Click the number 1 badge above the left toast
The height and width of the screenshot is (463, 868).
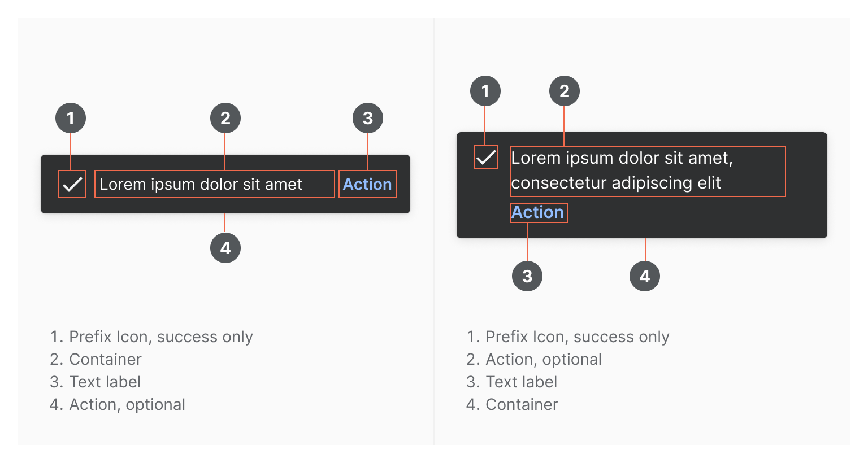pos(71,118)
